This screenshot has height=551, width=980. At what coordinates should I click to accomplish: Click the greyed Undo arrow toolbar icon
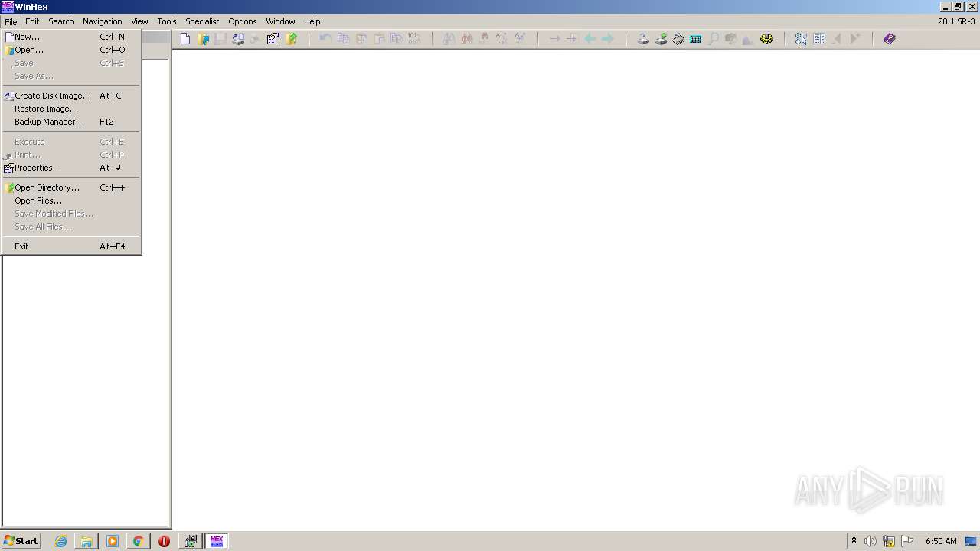pos(325,39)
